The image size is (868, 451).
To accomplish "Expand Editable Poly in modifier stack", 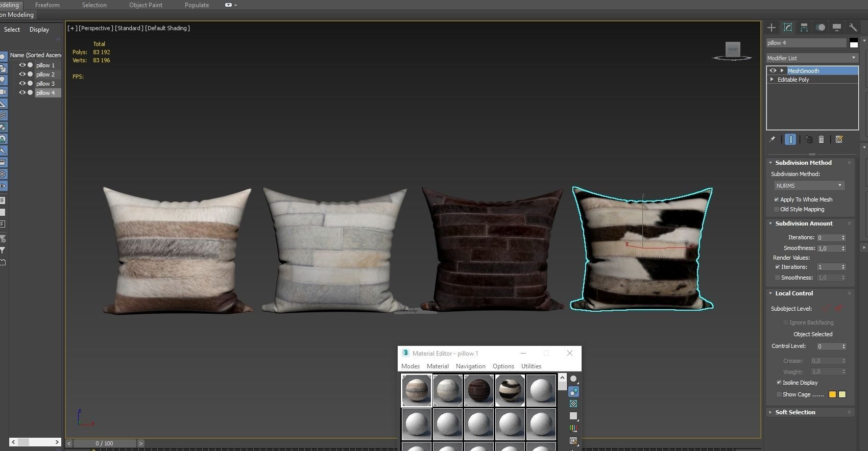I will click(772, 80).
